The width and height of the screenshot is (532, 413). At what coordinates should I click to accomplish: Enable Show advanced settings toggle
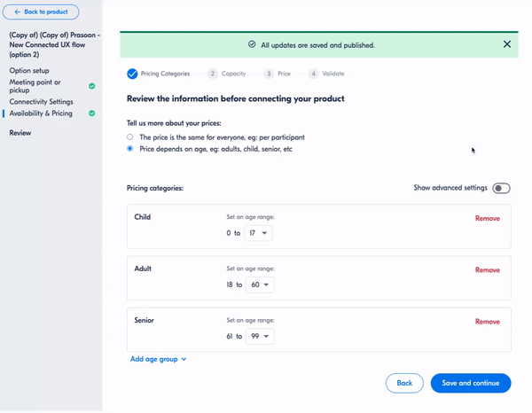(x=501, y=188)
